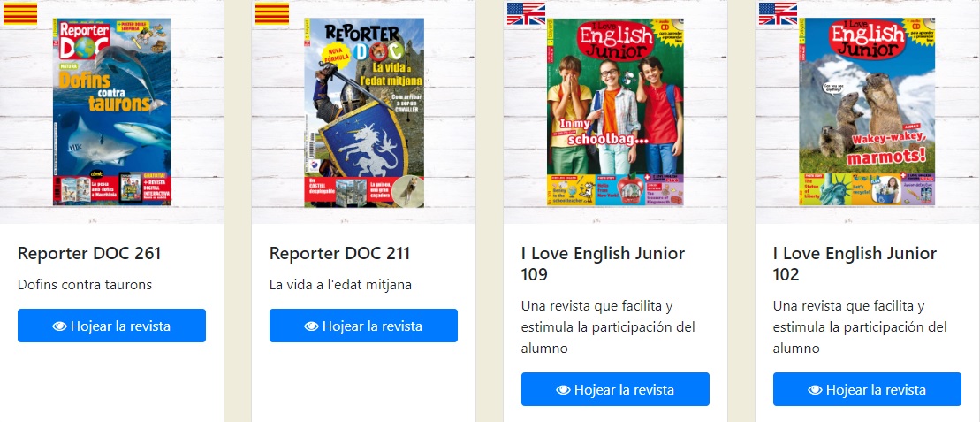Click the eye icon in Reporter DOC 261's button
Screen dimensions: 980x422
pyautogui.click(x=60, y=326)
